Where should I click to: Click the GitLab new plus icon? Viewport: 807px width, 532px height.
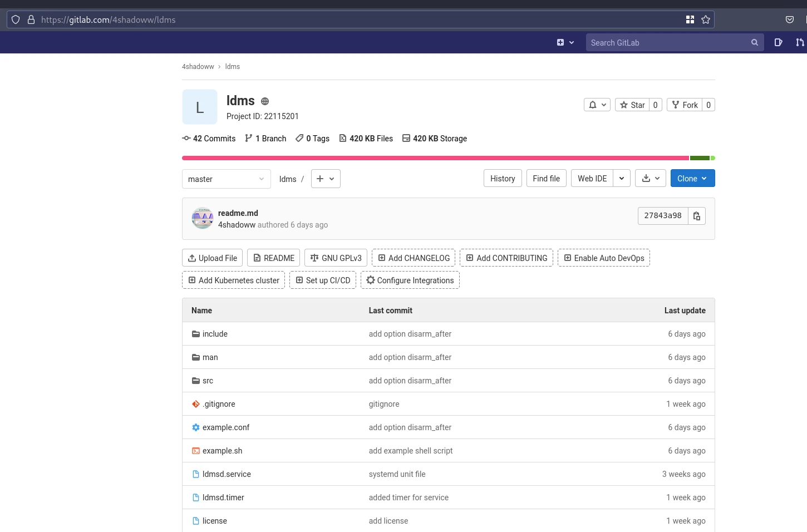pos(560,42)
